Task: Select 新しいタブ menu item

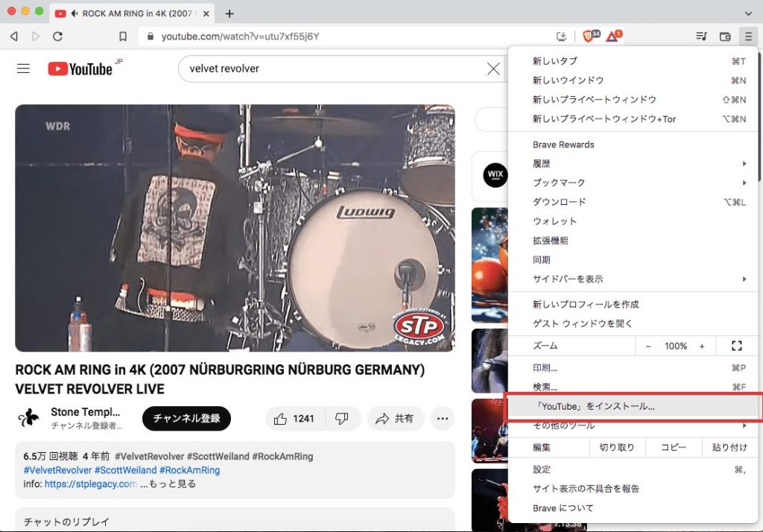Action: click(x=633, y=61)
